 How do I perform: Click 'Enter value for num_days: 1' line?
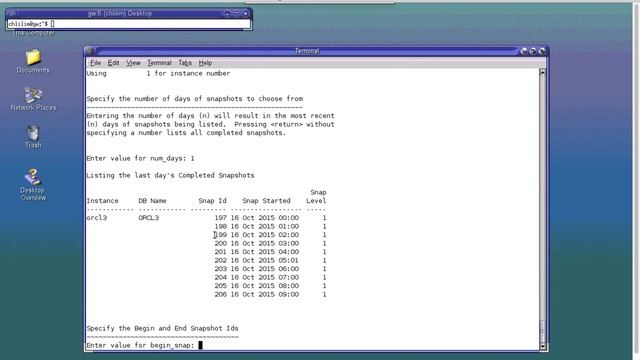[x=140, y=158]
